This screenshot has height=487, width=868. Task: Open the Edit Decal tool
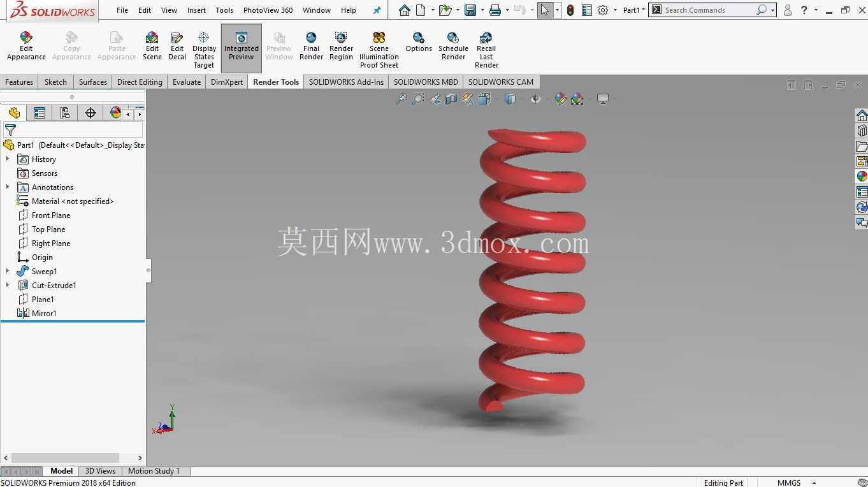[177, 46]
